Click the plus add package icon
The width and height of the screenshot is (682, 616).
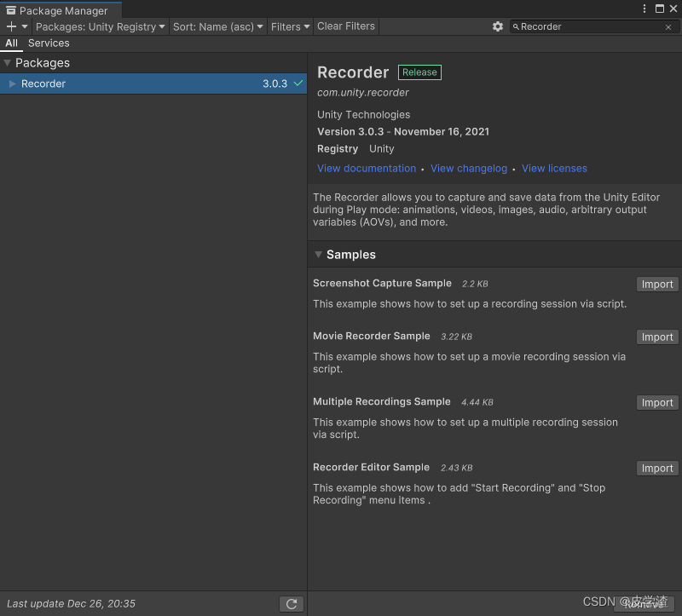click(11, 26)
